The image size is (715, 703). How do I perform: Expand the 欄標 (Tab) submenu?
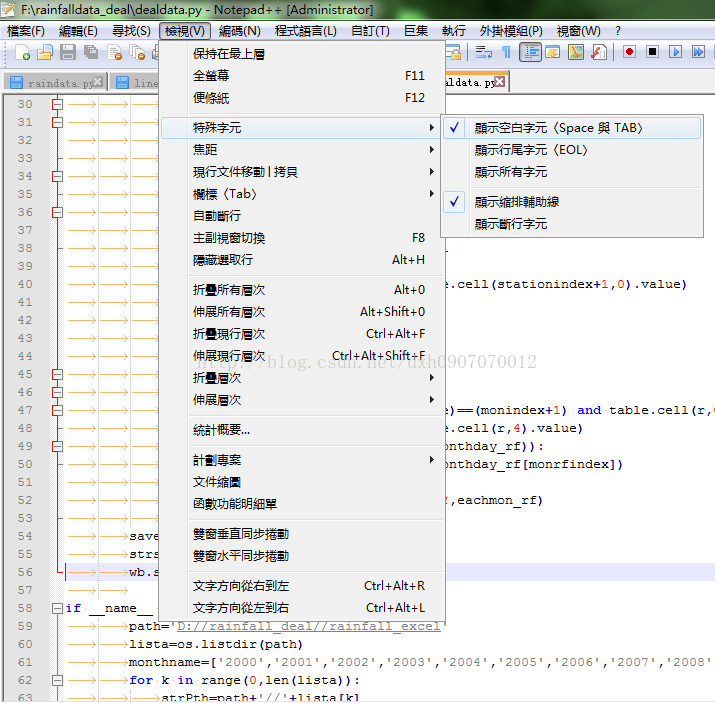(x=302, y=194)
